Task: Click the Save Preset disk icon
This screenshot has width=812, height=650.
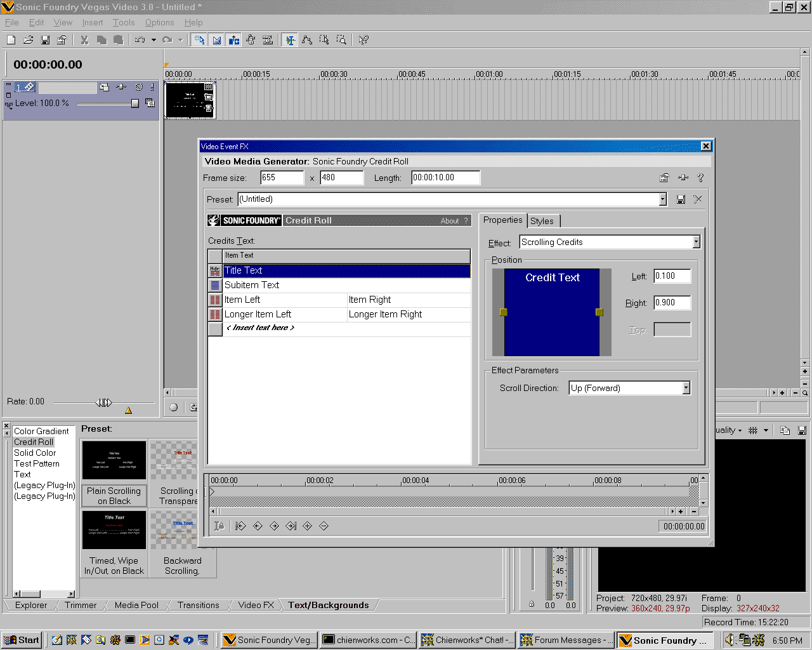Action: point(681,199)
